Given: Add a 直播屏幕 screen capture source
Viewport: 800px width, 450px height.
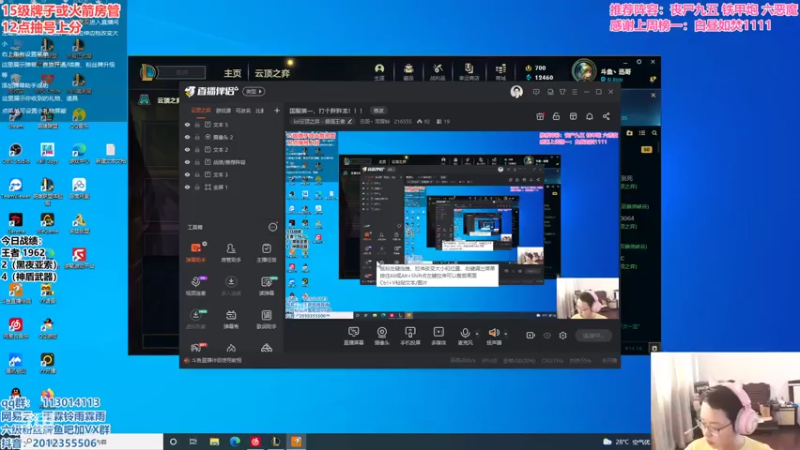Looking at the screenshot, I should click(354, 336).
